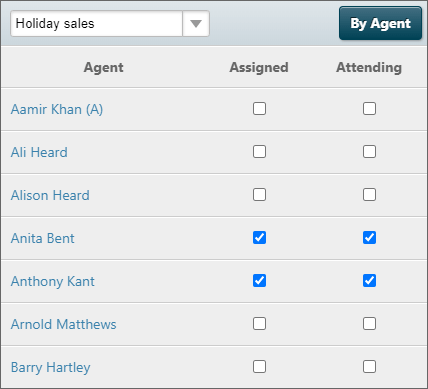Viewport: 428px width, 389px height.
Task: Uncheck Assigned for Anita Bent
Action: [259, 238]
